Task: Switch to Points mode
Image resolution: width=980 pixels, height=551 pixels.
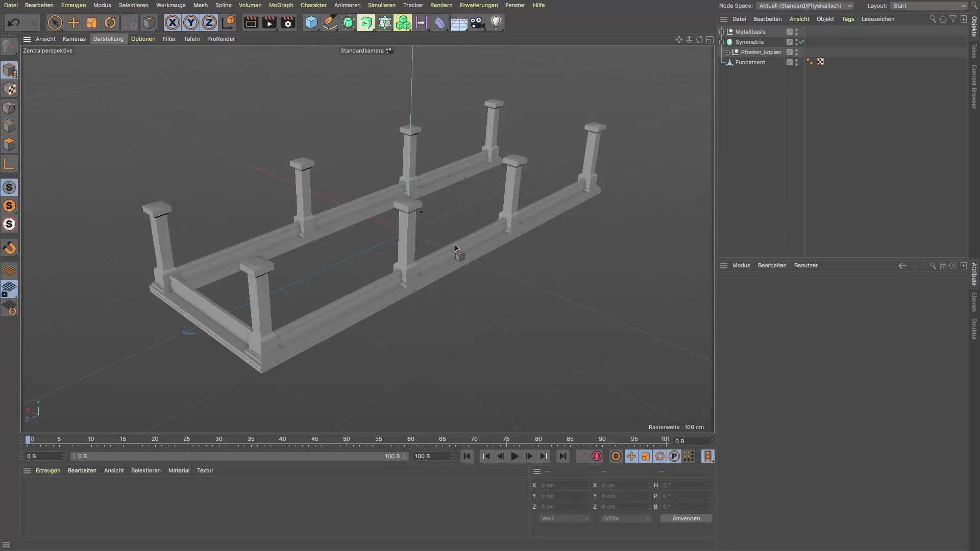Action: coord(9,108)
